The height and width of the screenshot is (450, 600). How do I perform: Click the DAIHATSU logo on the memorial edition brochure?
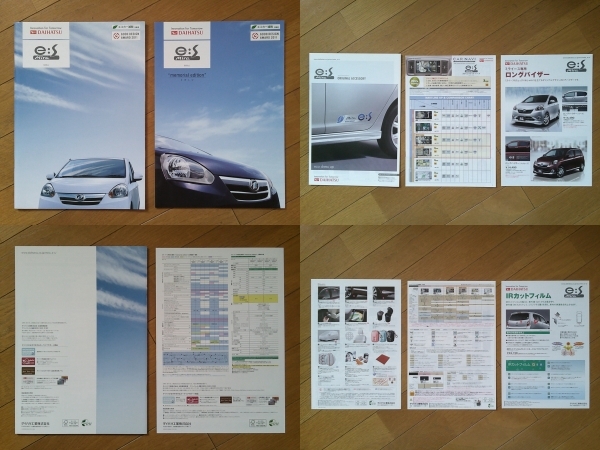(x=187, y=31)
